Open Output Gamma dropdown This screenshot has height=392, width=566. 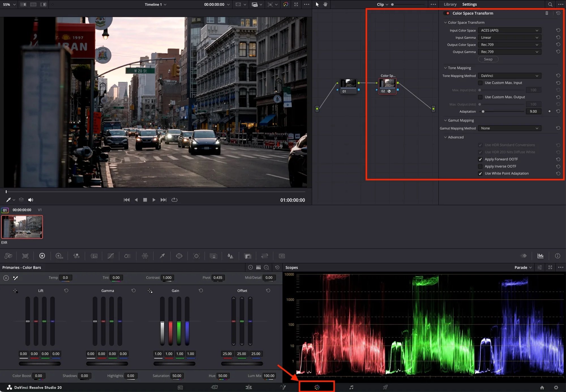pos(509,52)
